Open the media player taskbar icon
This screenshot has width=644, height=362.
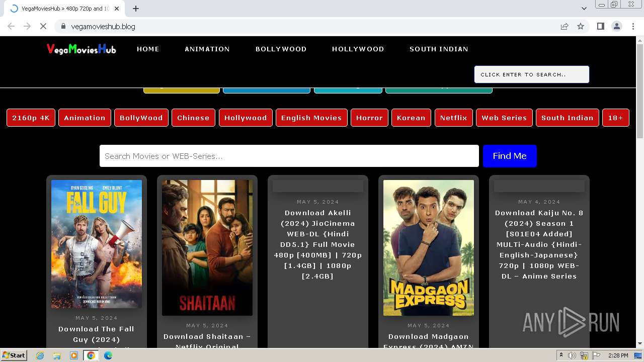pos(74,355)
